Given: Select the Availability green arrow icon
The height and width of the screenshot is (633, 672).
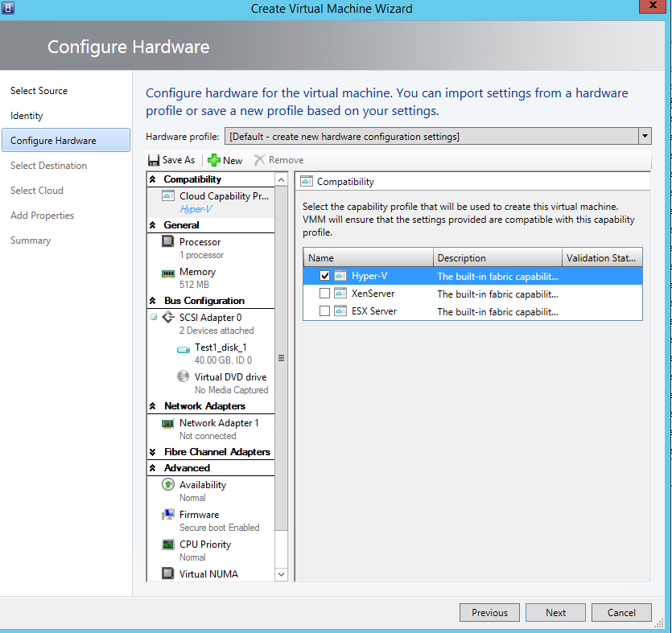Looking at the screenshot, I should (168, 484).
